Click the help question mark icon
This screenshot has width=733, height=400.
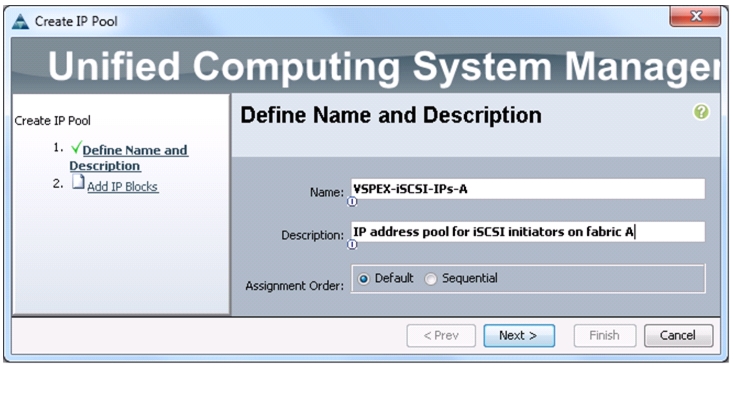[x=701, y=112]
